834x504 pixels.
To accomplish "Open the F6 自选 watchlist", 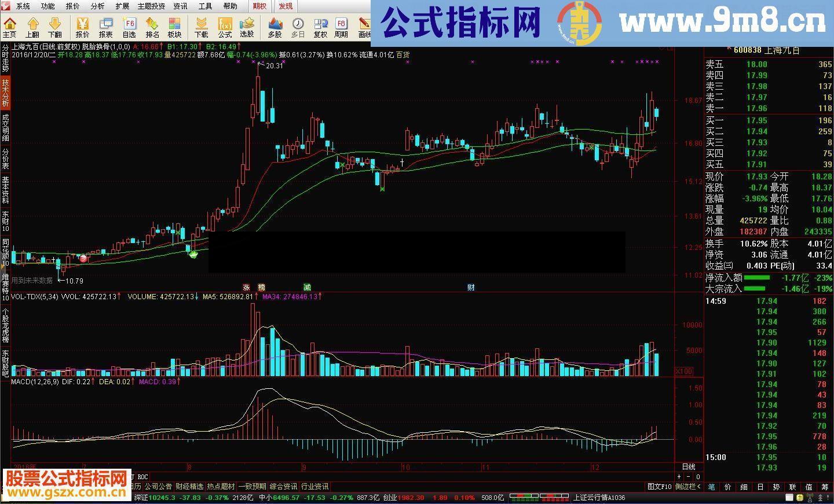I will point(129,25).
